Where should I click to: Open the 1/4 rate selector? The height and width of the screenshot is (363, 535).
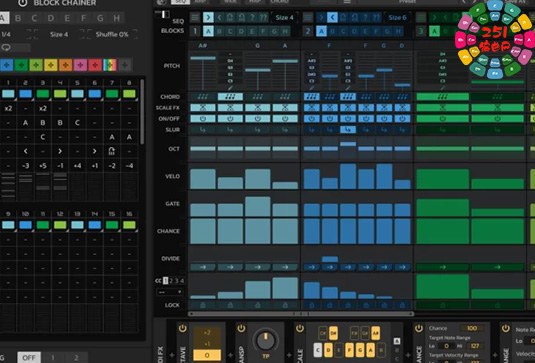pos(6,34)
